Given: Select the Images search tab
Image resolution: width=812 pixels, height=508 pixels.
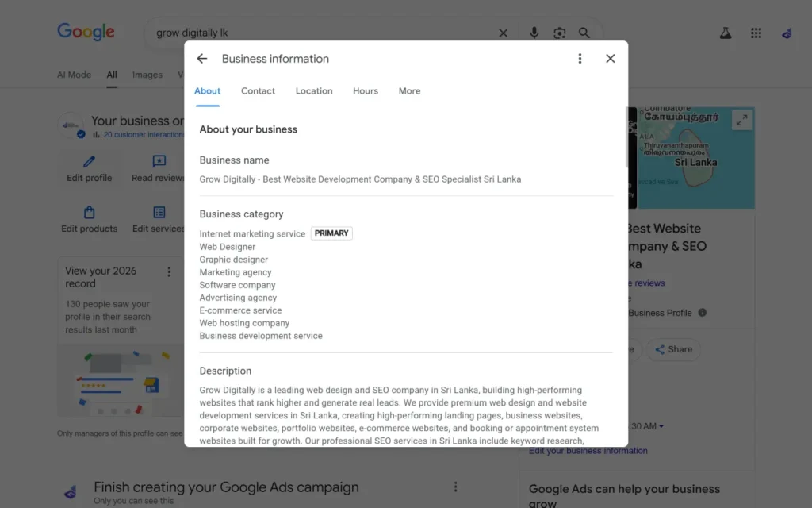Looking at the screenshot, I should pyautogui.click(x=147, y=75).
